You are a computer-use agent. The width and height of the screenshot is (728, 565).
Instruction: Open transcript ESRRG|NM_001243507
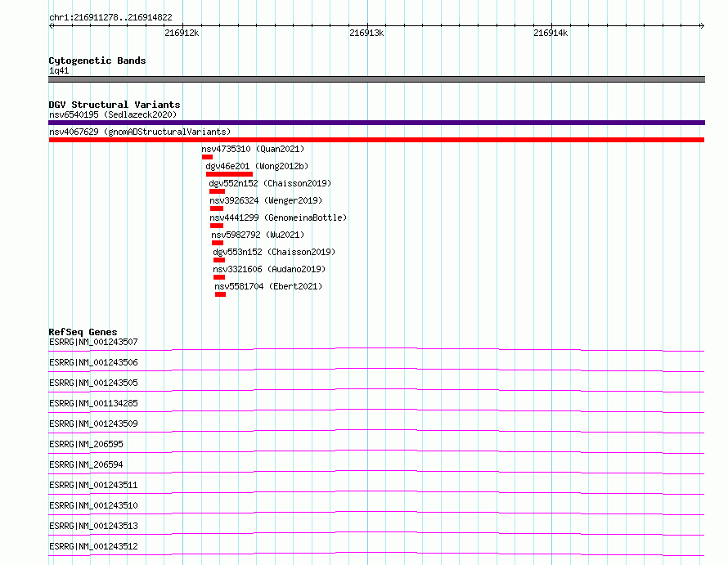[93, 342]
